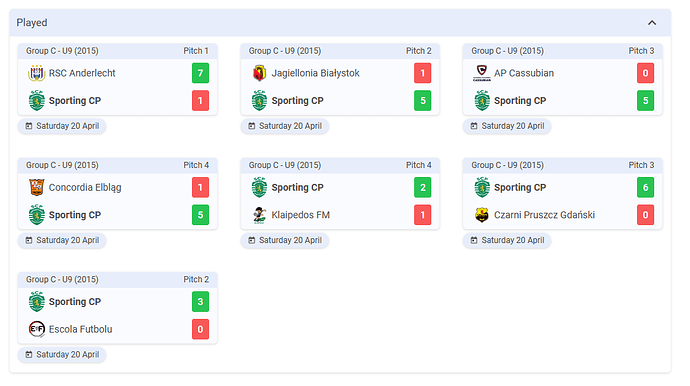Click Sporting CP crest in Anderlecht match
The image size is (690, 386).
pyautogui.click(x=37, y=100)
